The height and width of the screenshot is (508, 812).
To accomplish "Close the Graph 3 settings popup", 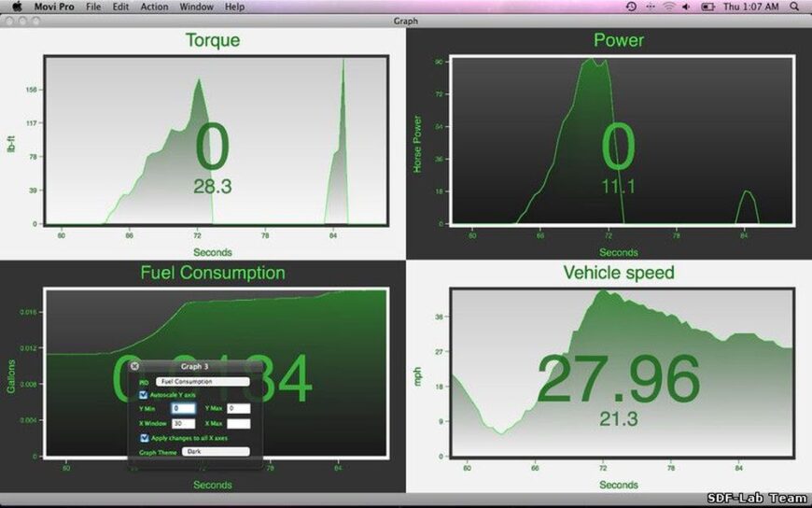I will [x=134, y=367].
